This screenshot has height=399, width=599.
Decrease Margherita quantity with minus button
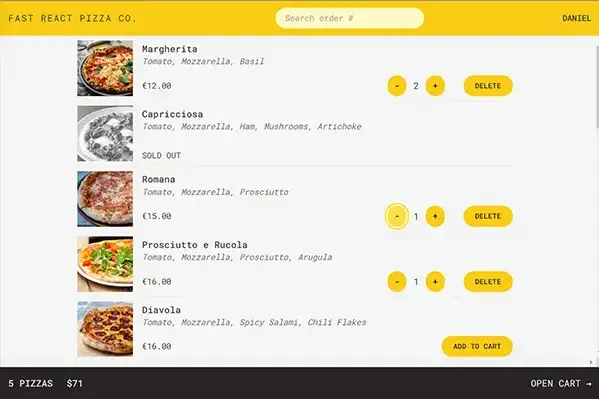tap(397, 86)
